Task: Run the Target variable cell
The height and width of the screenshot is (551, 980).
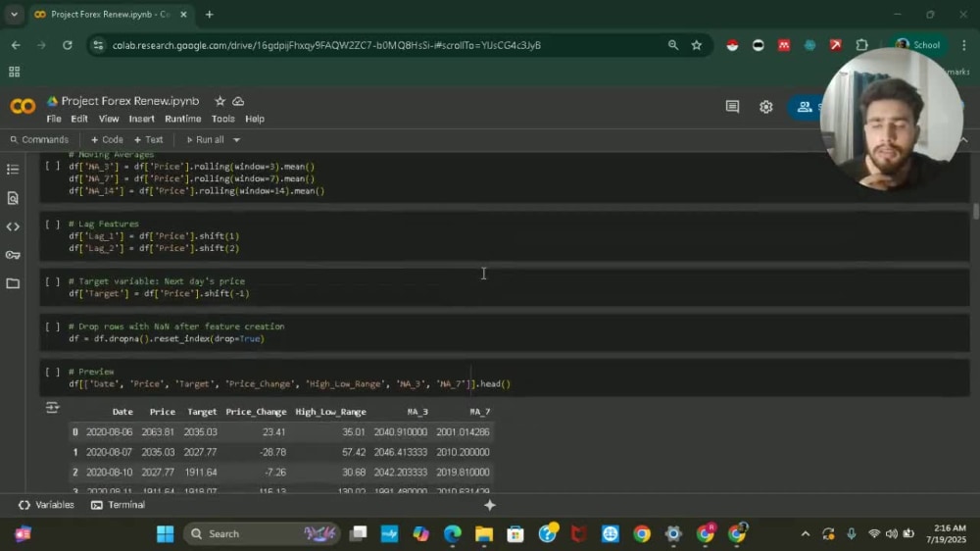Action: coord(53,281)
